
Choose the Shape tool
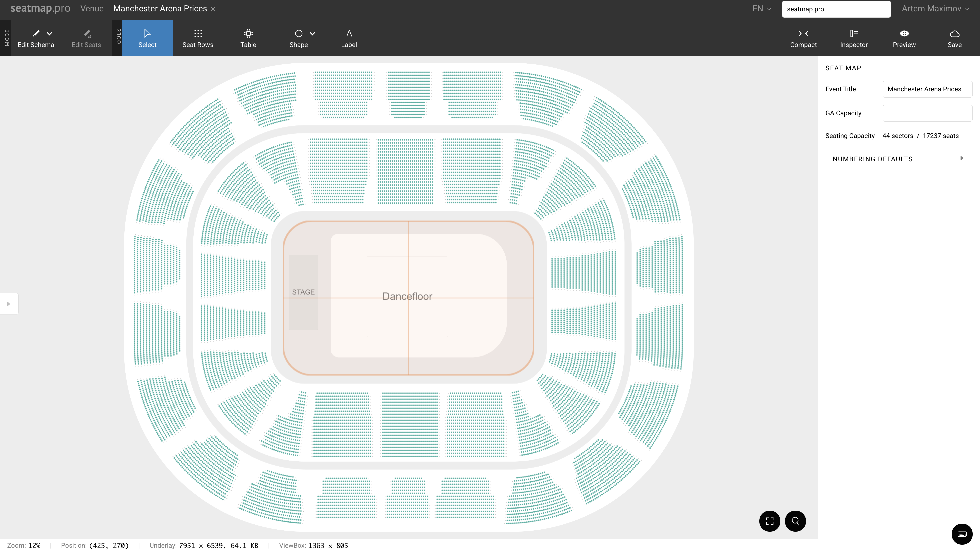click(298, 38)
